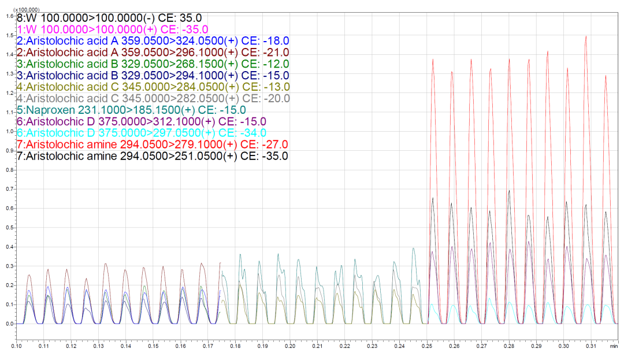The height and width of the screenshot is (364, 624).
Task: Click the 1.0 label on the intensity axis
Action: 9,131
